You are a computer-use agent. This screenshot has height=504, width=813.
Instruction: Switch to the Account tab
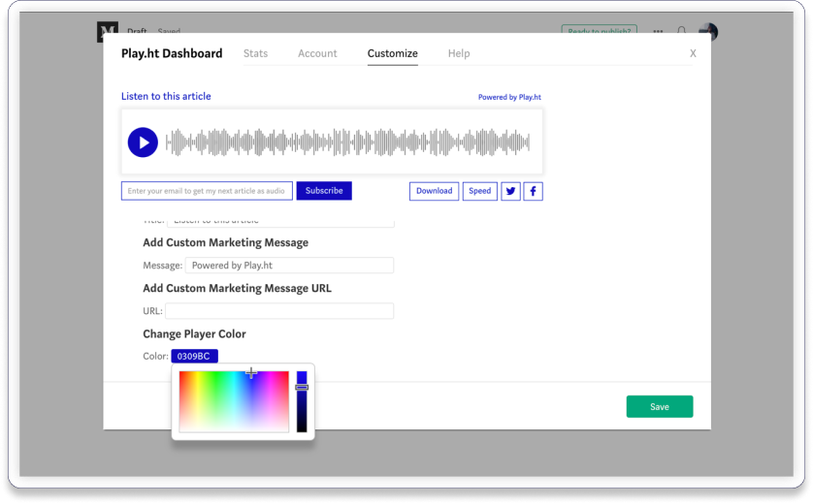click(317, 53)
